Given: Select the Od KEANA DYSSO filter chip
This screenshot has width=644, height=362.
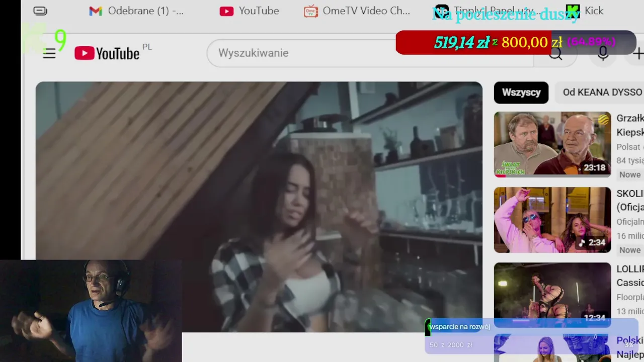Looking at the screenshot, I should (601, 93).
